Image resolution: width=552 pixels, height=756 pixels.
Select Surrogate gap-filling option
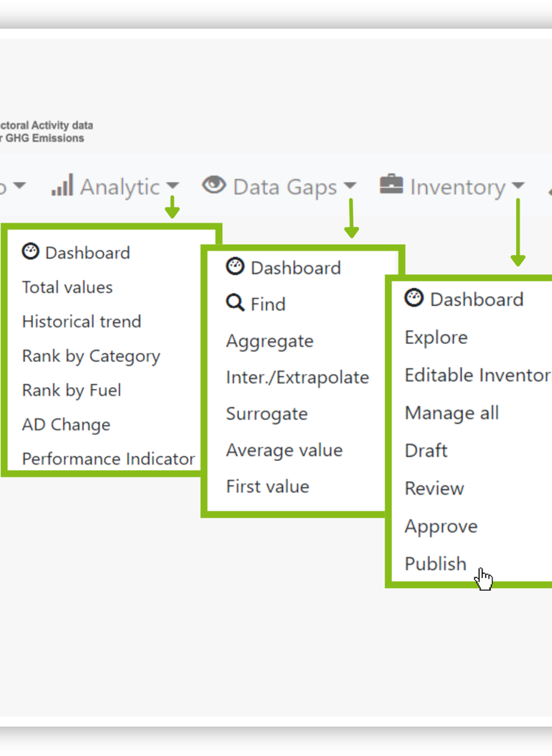pyautogui.click(x=266, y=414)
